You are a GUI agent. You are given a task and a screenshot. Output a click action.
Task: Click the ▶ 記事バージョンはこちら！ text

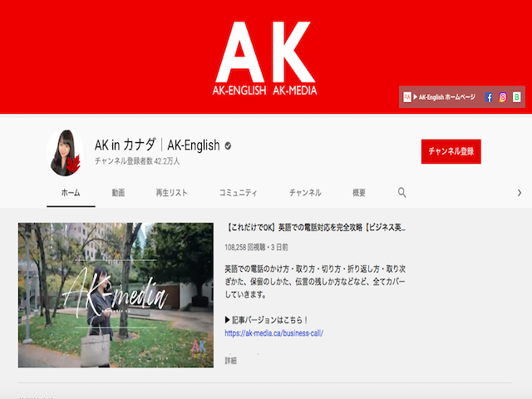[x=266, y=320]
